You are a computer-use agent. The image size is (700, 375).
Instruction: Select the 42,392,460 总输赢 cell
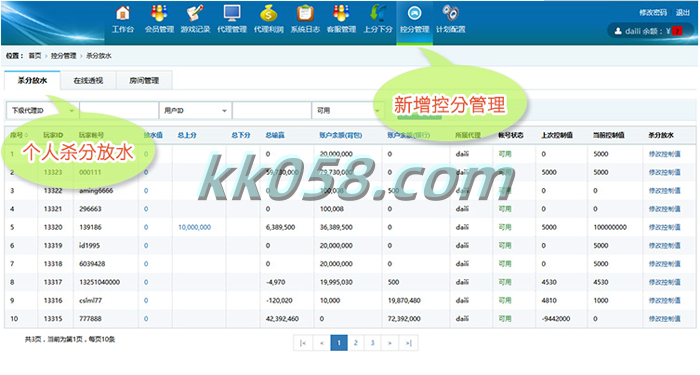[x=282, y=319]
